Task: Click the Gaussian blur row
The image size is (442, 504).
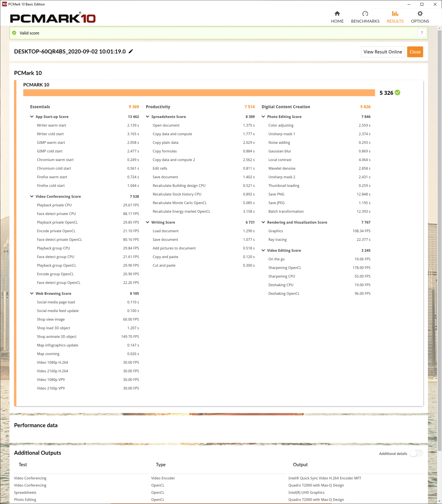Action: [x=319, y=151]
